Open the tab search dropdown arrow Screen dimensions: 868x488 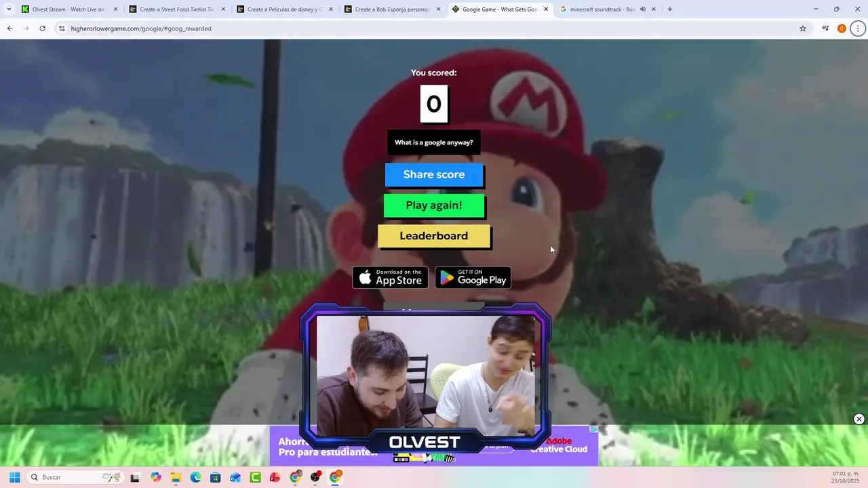click(9, 9)
